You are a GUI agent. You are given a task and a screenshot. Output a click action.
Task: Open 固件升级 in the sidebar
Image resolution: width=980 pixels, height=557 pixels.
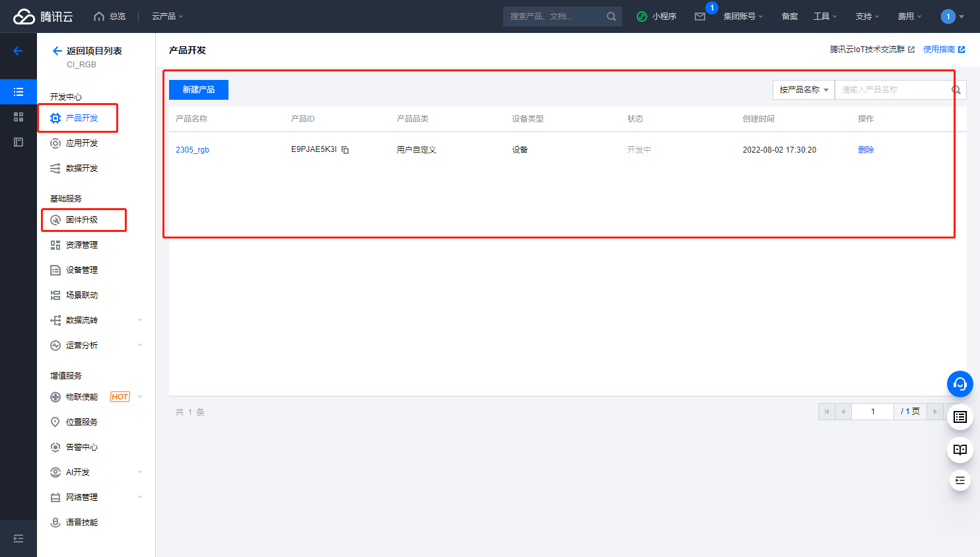82,220
